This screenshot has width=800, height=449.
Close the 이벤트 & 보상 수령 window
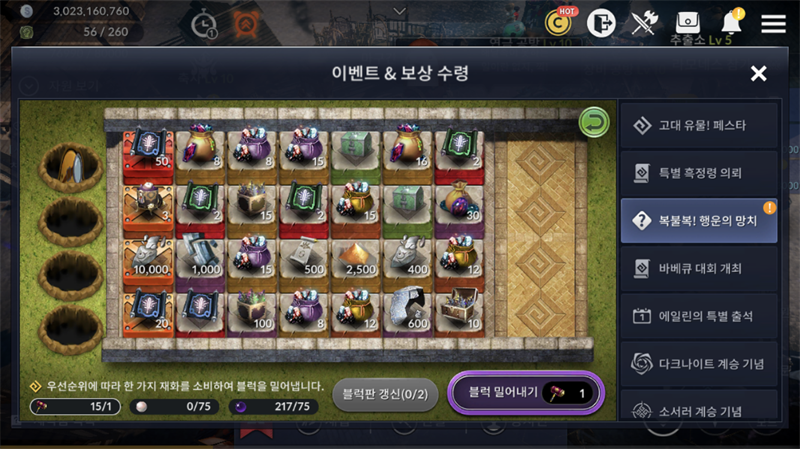click(759, 74)
